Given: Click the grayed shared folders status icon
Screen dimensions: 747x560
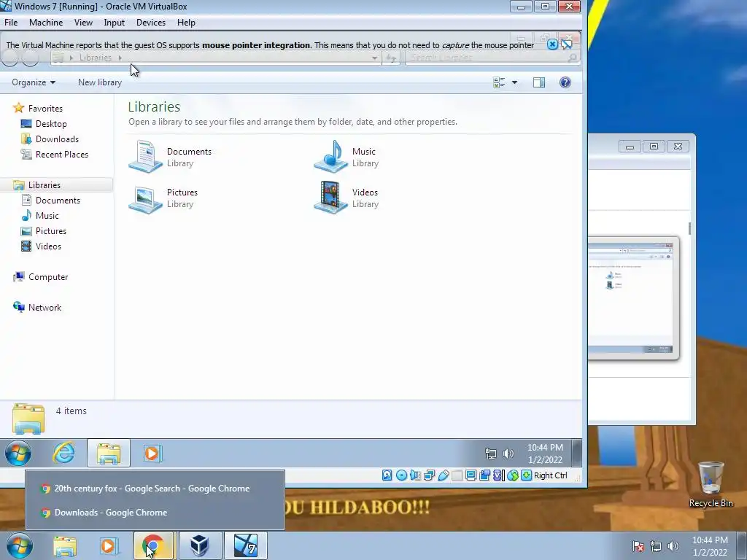Looking at the screenshot, I should tap(457, 475).
